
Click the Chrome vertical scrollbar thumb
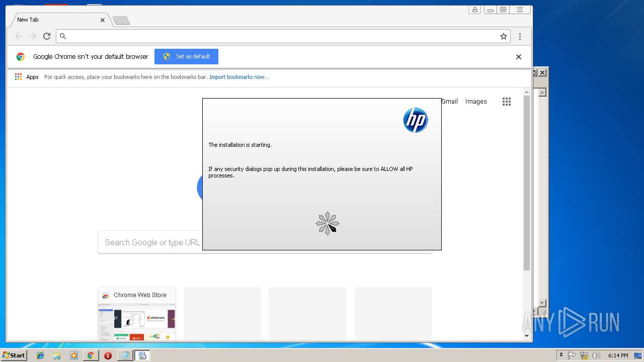pos(527,183)
